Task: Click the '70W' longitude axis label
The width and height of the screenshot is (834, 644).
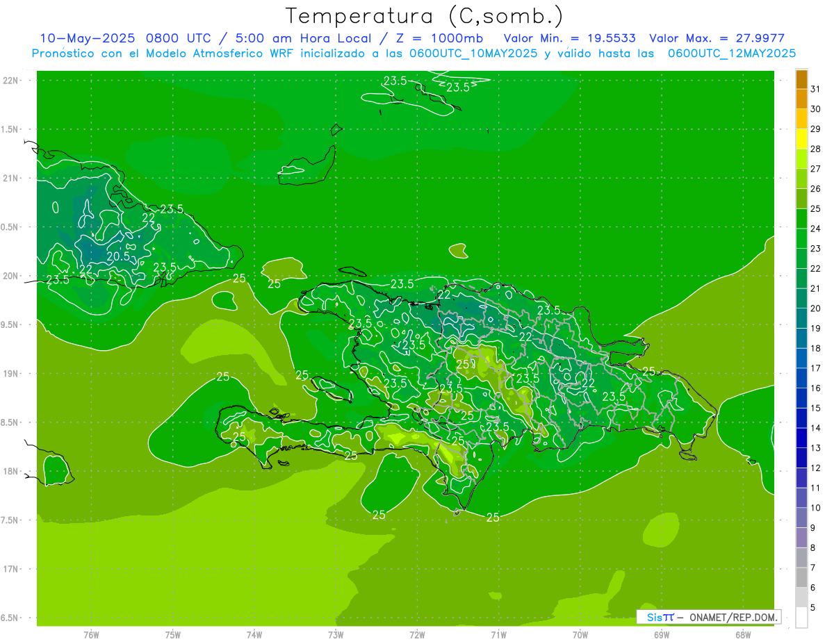Action: (580, 634)
